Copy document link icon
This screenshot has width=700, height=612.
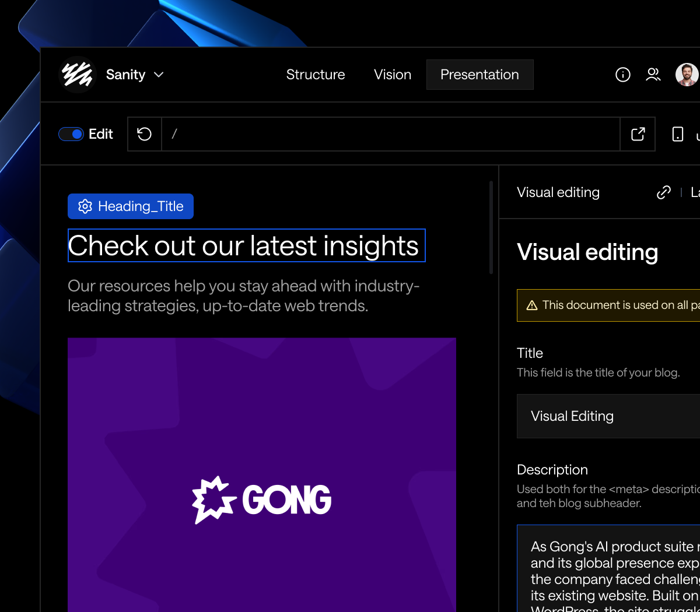pos(664,192)
